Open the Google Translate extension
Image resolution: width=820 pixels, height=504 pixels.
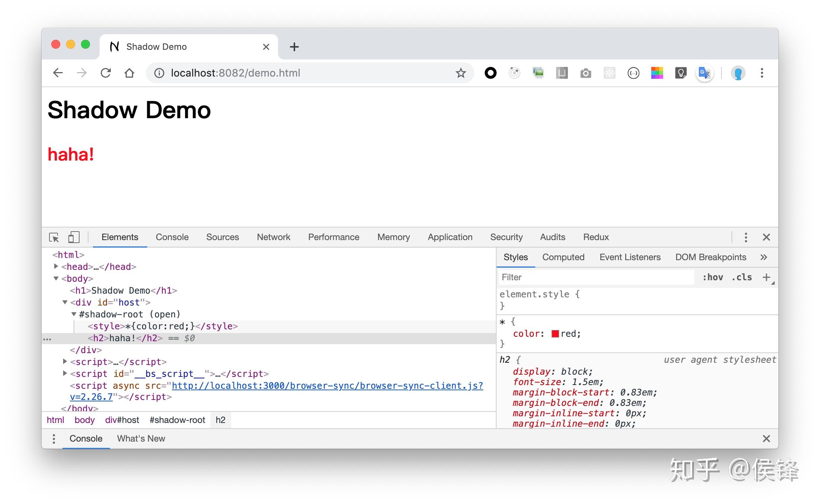[704, 73]
